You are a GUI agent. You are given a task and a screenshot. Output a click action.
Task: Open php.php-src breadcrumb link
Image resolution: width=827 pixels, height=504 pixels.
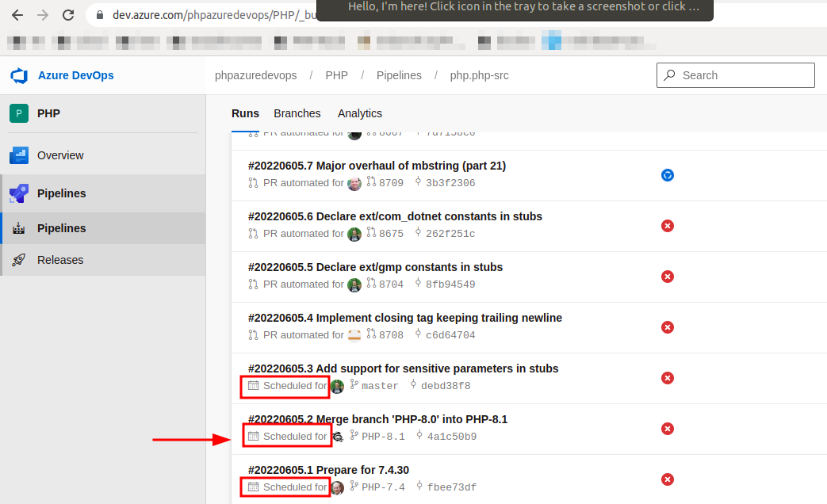[x=480, y=75]
